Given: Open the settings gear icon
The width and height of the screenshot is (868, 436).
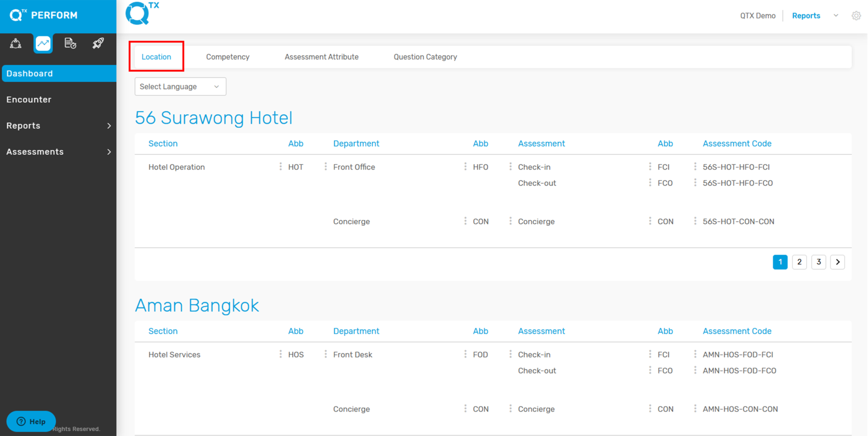Looking at the screenshot, I should [x=856, y=16].
